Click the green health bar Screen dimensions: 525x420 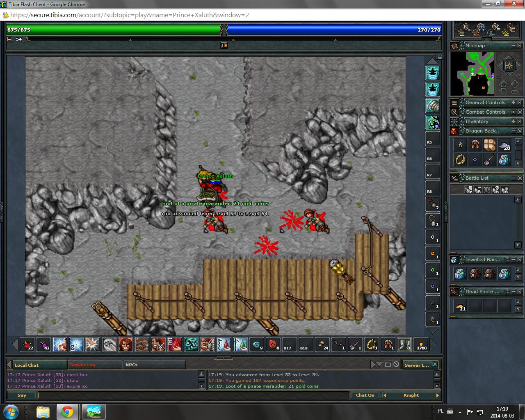coord(113,30)
